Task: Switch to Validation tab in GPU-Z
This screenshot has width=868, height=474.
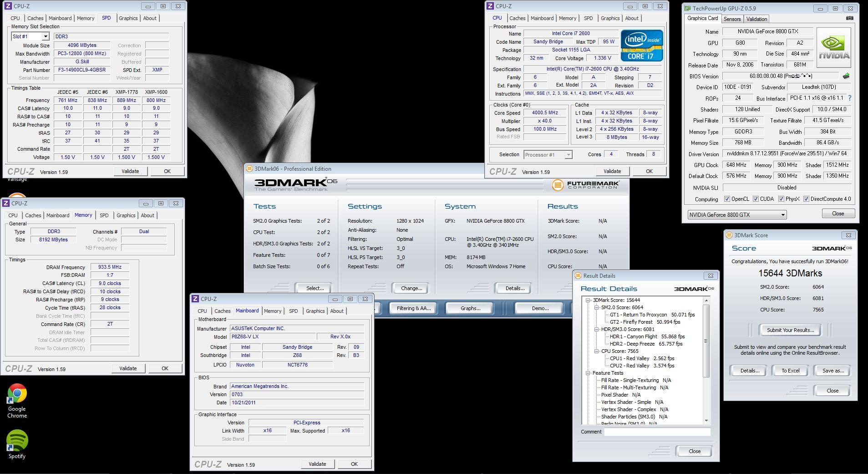Action: point(756,19)
